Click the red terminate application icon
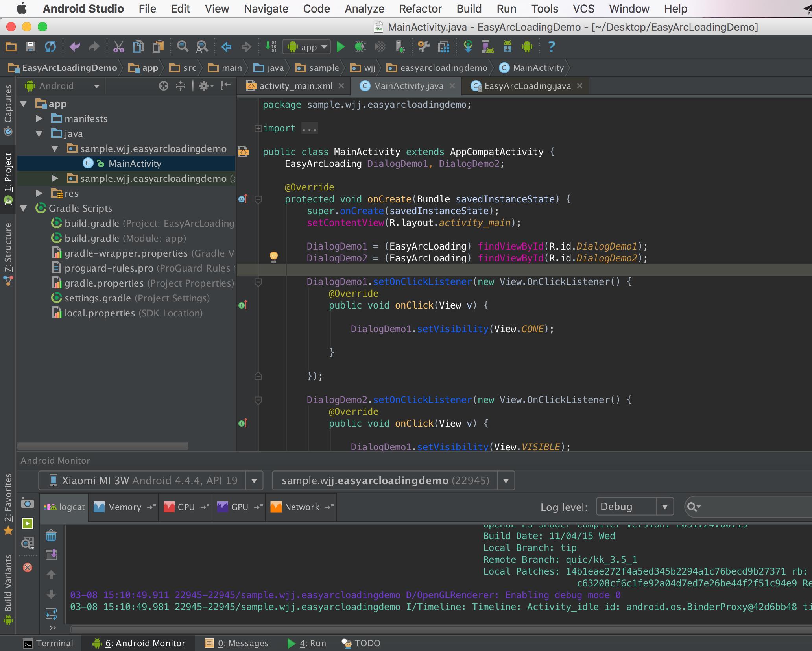 27,568
